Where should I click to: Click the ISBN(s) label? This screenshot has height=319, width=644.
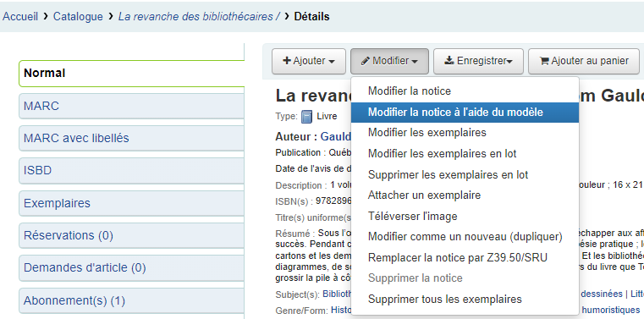tap(294, 201)
